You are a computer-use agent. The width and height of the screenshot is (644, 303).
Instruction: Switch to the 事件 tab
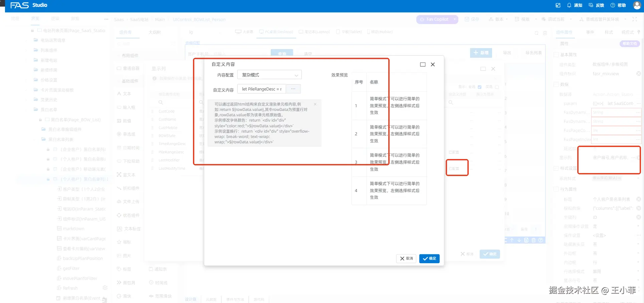(590, 32)
